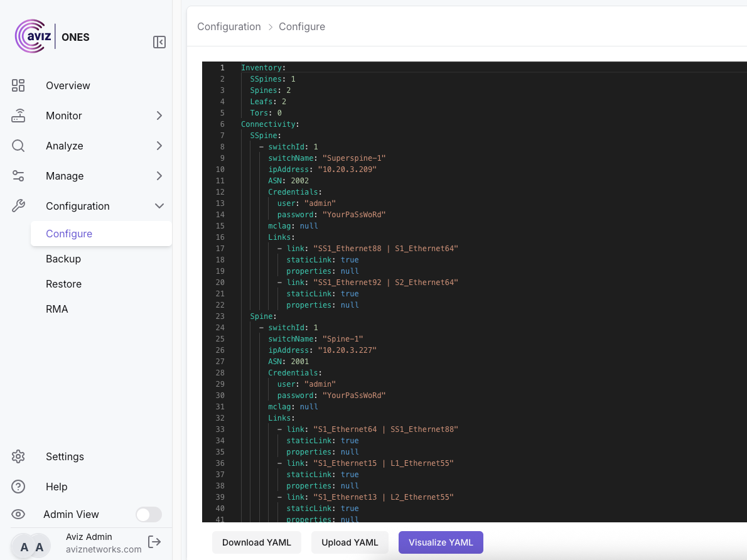The height and width of the screenshot is (560, 747).
Task: Click the Tors: 0 line
Action: click(266, 113)
